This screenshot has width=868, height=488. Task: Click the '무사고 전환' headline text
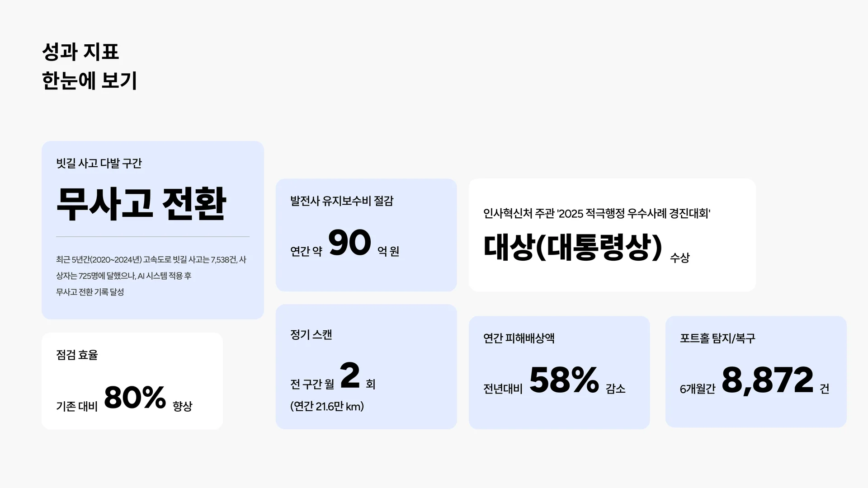point(141,204)
